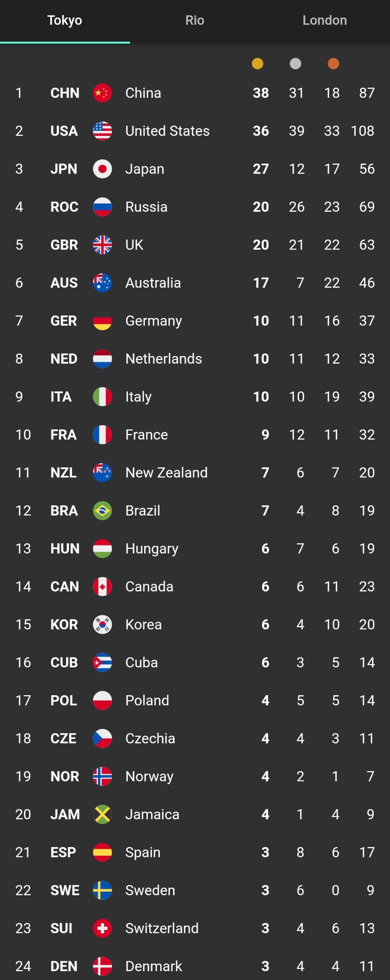Click the GER country code
This screenshot has height=980, width=390.
(63, 321)
